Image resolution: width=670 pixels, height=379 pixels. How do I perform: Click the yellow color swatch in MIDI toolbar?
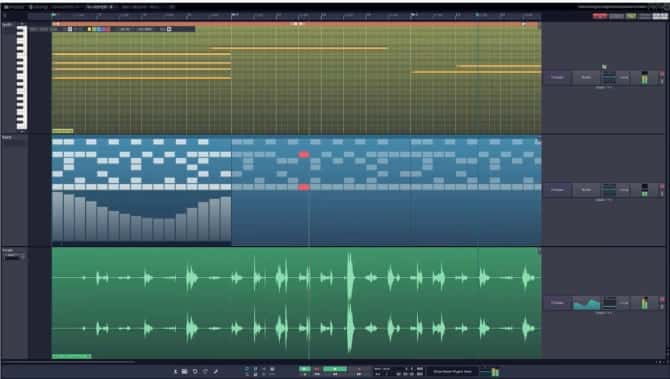89,29
